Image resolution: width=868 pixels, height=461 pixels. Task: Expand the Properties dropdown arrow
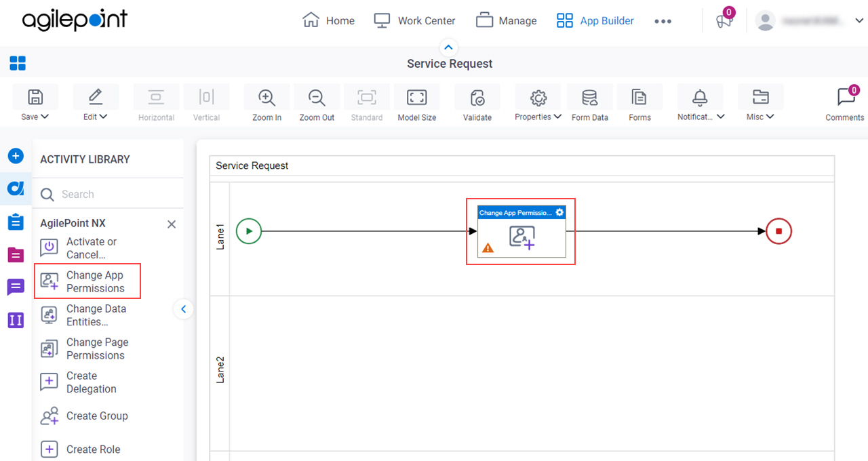[x=557, y=117]
